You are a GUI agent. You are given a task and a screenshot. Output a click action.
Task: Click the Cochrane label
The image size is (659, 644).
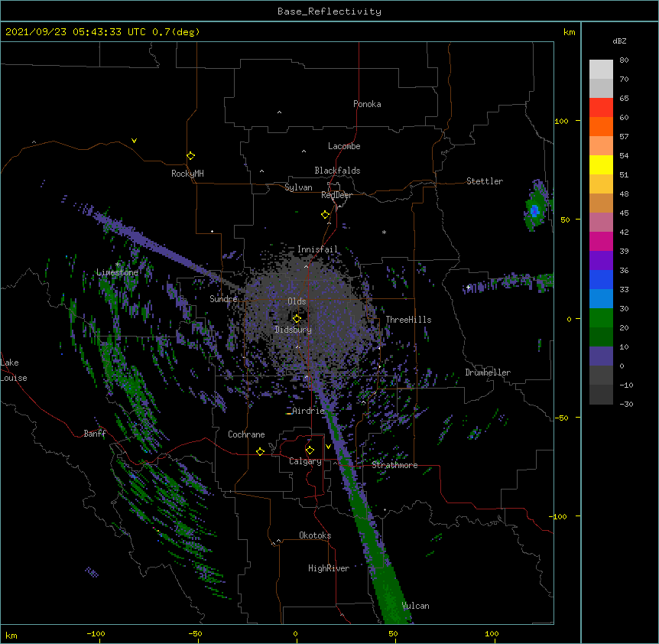click(x=246, y=434)
